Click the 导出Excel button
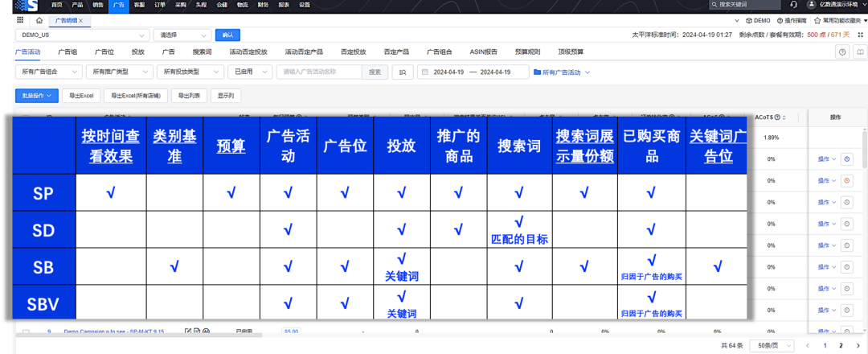 pyautogui.click(x=81, y=96)
